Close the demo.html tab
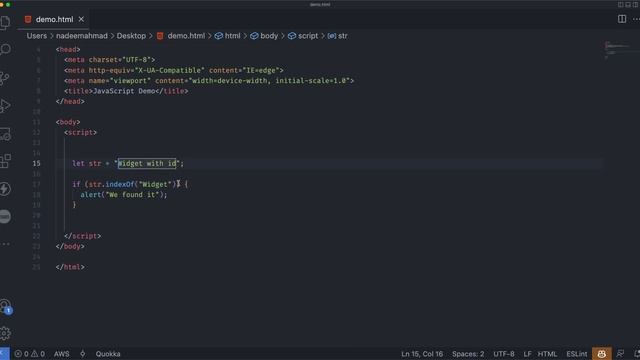Viewport: 640px width, 360px height. (x=81, y=19)
